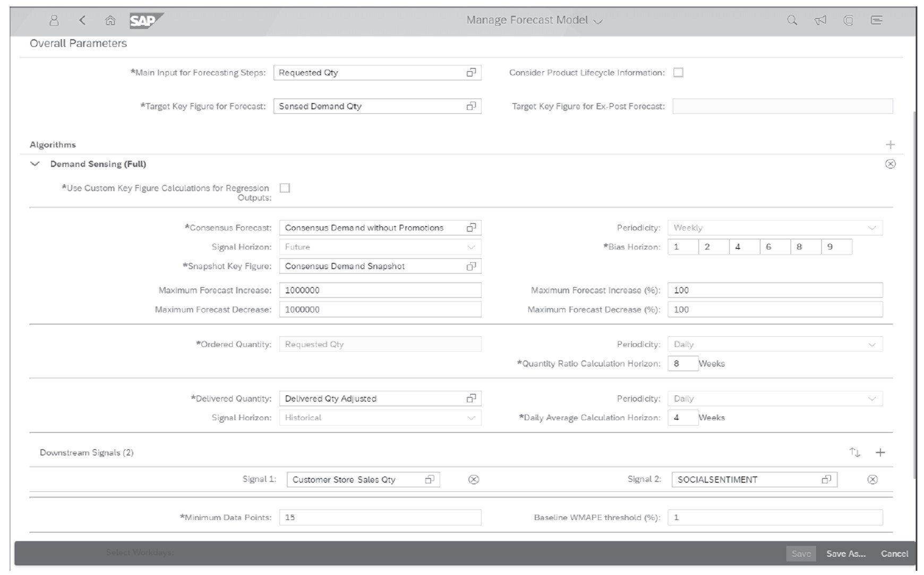
Task: Click the Maximum Forecast Increase (%) field
Action: (775, 290)
